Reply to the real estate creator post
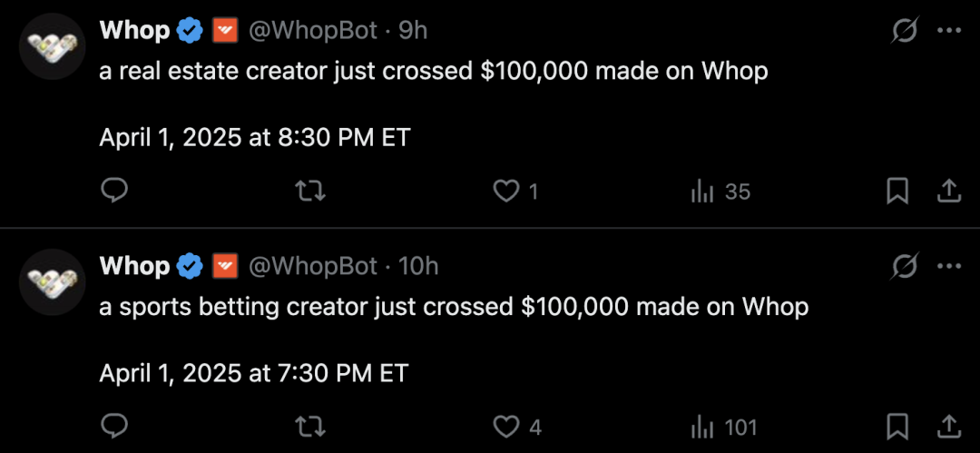 [114, 192]
